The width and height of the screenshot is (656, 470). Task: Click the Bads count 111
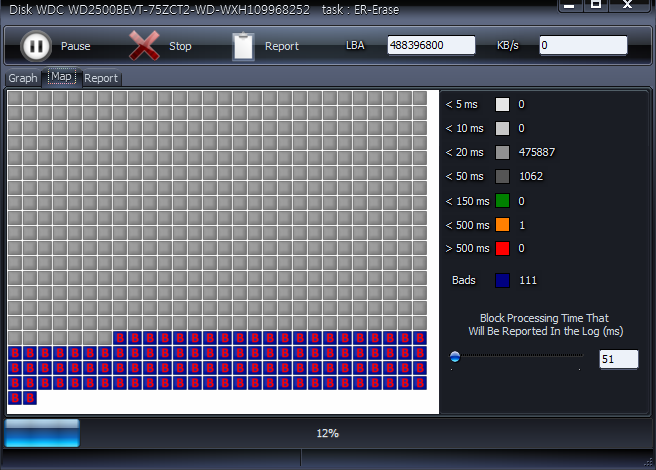[528, 280]
